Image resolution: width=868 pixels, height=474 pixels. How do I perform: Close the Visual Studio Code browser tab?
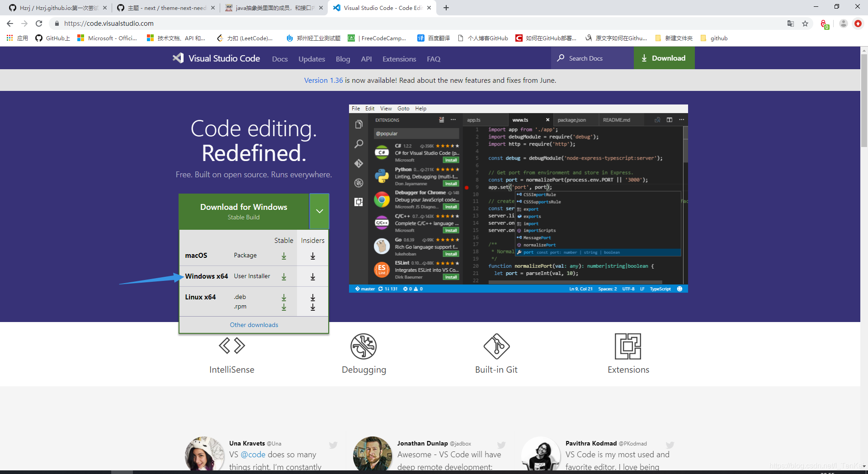point(429,8)
